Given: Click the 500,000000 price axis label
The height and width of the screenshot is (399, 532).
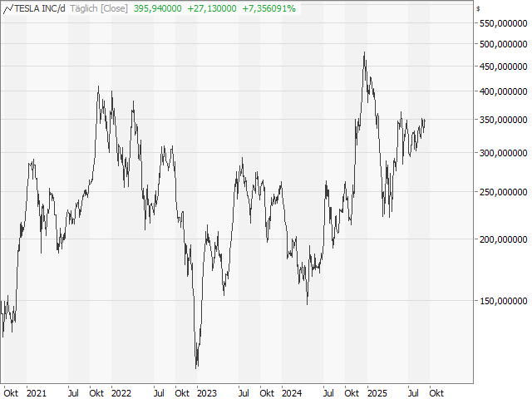Looking at the screenshot, I should [x=503, y=44].
